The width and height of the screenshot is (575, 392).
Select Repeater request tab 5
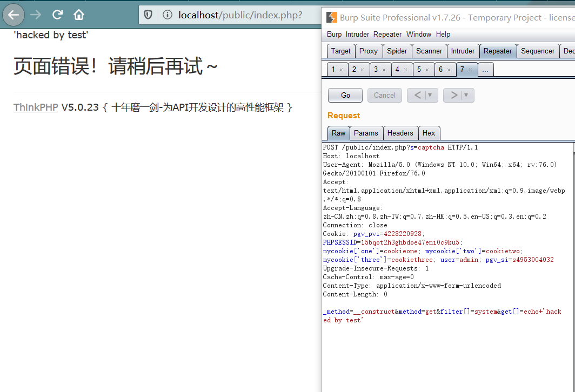419,69
